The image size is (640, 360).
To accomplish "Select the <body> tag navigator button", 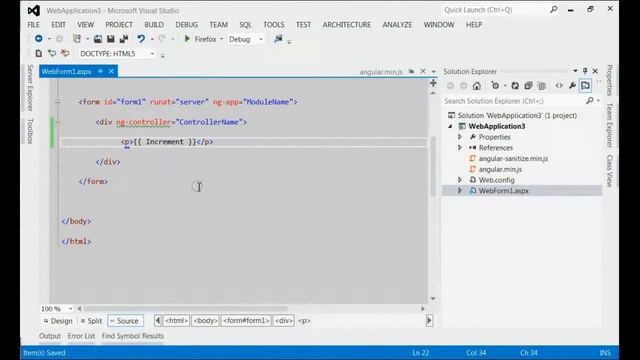I will [x=205, y=321].
